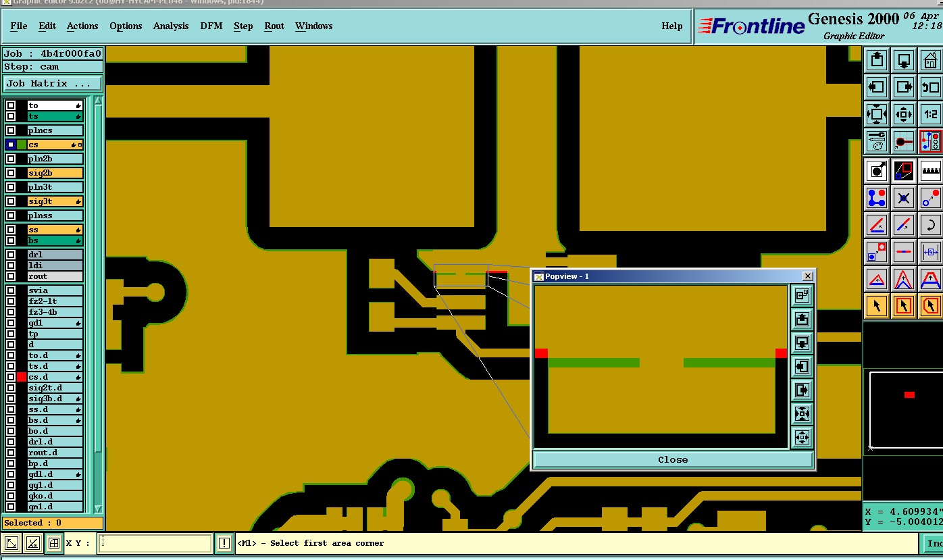943x560 pixels.
Task: Toggle the active checkbox of layer cs
Action: 11,145
